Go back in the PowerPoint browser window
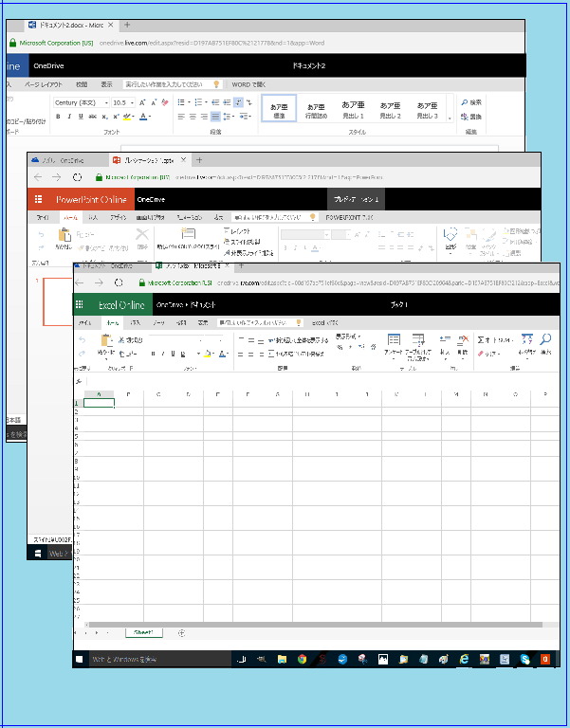570x728 pixels. (x=38, y=177)
